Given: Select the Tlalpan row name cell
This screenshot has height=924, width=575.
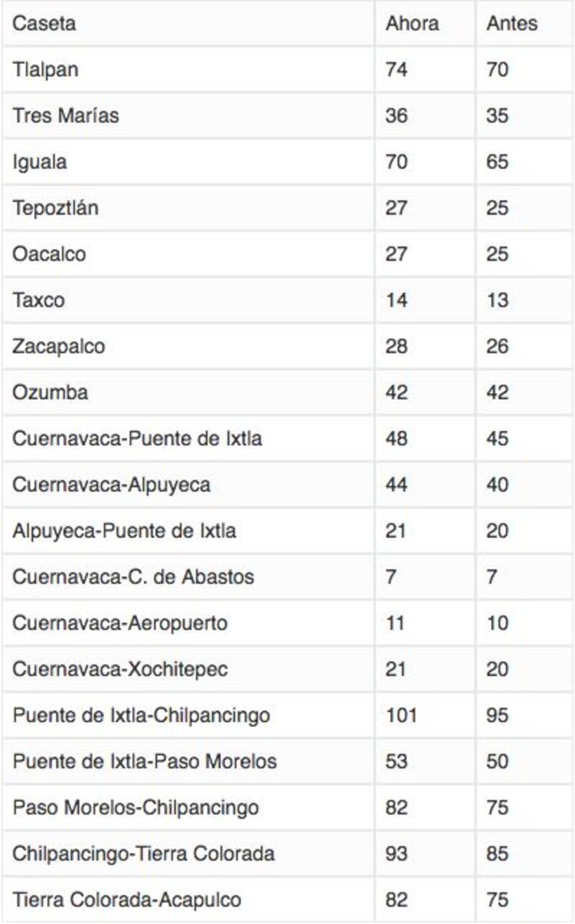Looking at the screenshot, I should (x=45, y=70).
